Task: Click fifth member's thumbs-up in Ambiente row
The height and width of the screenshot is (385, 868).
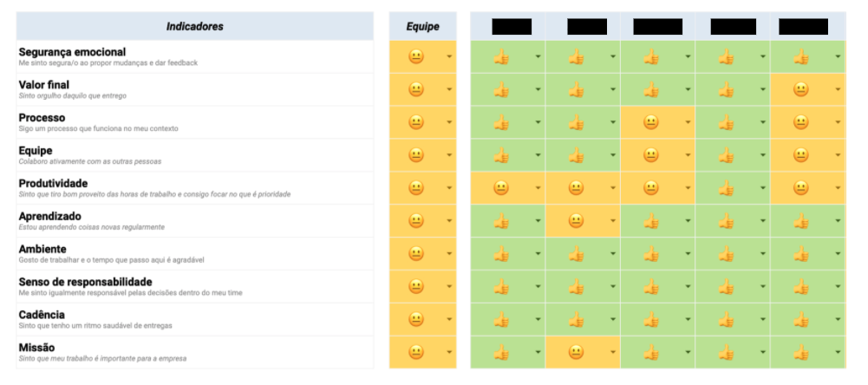Action: (800, 254)
